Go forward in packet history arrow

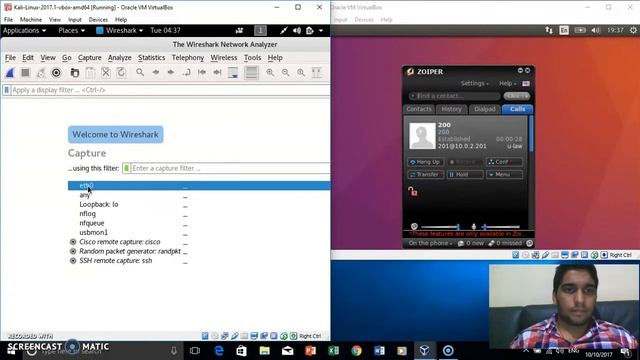click(171, 72)
